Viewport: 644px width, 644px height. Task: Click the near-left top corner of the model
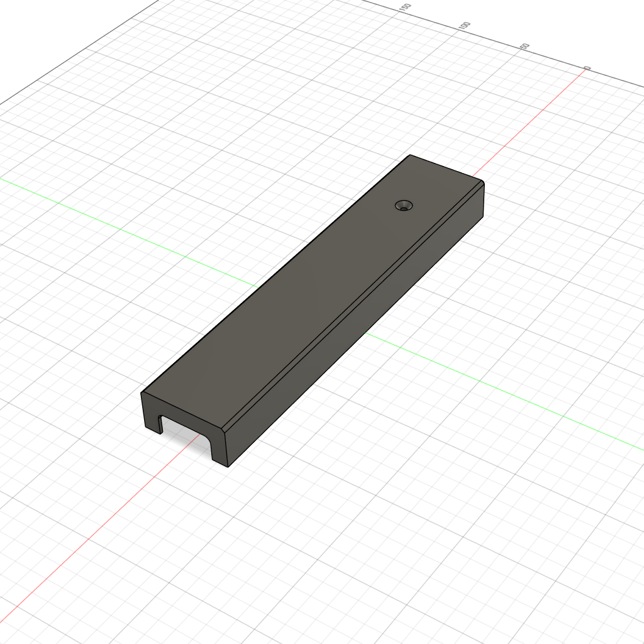click(141, 393)
